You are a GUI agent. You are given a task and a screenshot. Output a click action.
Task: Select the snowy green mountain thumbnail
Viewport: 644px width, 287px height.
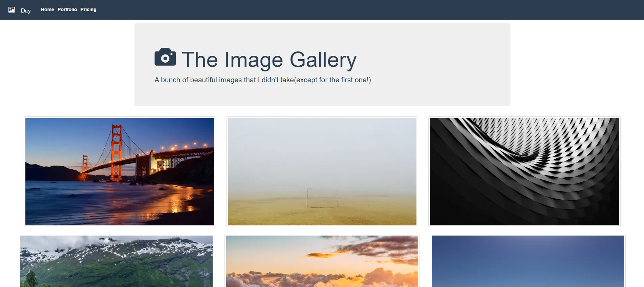pyautogui.click(x=116, y=261)
